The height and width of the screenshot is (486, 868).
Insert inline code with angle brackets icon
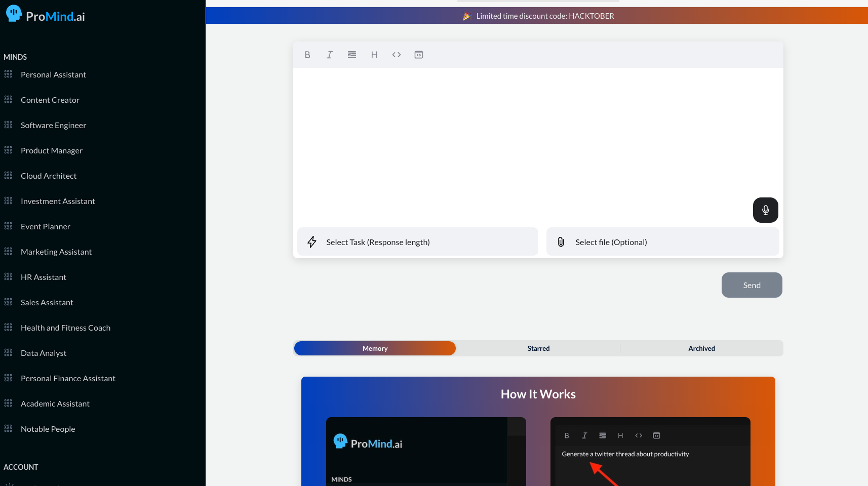point(397,55)
